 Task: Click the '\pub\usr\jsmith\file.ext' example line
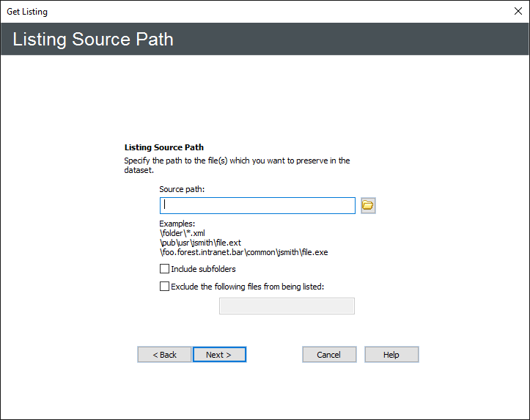click(200, 243)
